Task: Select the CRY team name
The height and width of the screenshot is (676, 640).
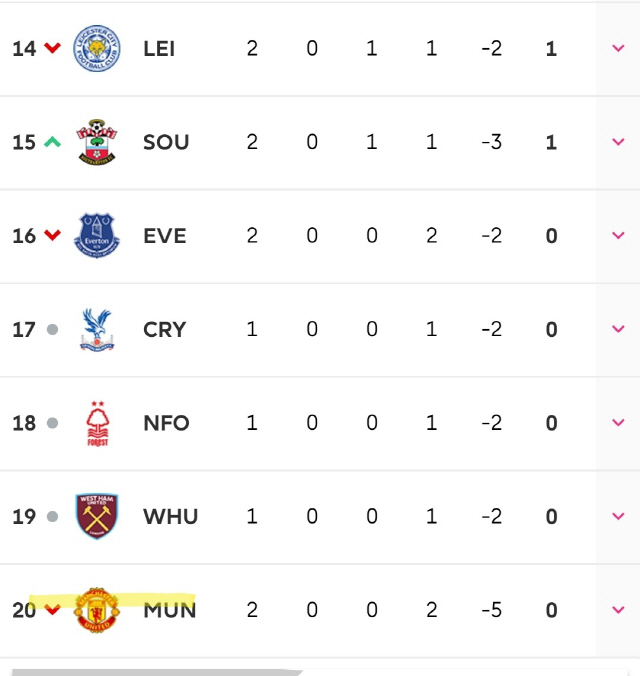Action: pos(164,330)
